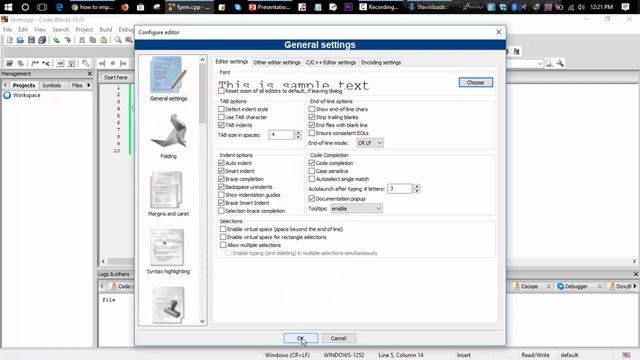This screenshot has height=360, width=640.
Task: Click the jump forward arrow icon
Action: coord(123,63)
